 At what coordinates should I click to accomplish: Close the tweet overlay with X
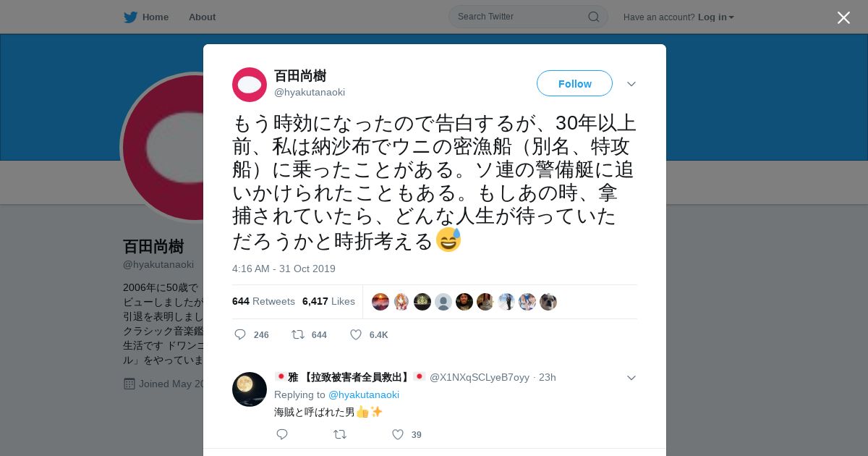click(843, 17)
